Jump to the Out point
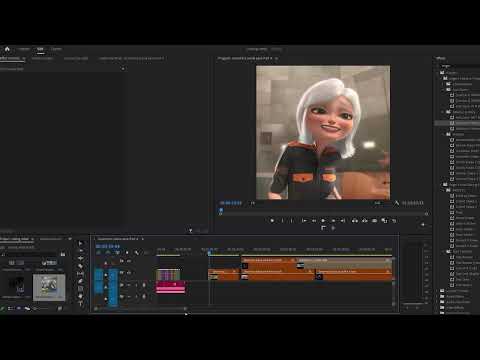Image resolution: width=480 pixels, height=360 pixels. click(343, 221)
